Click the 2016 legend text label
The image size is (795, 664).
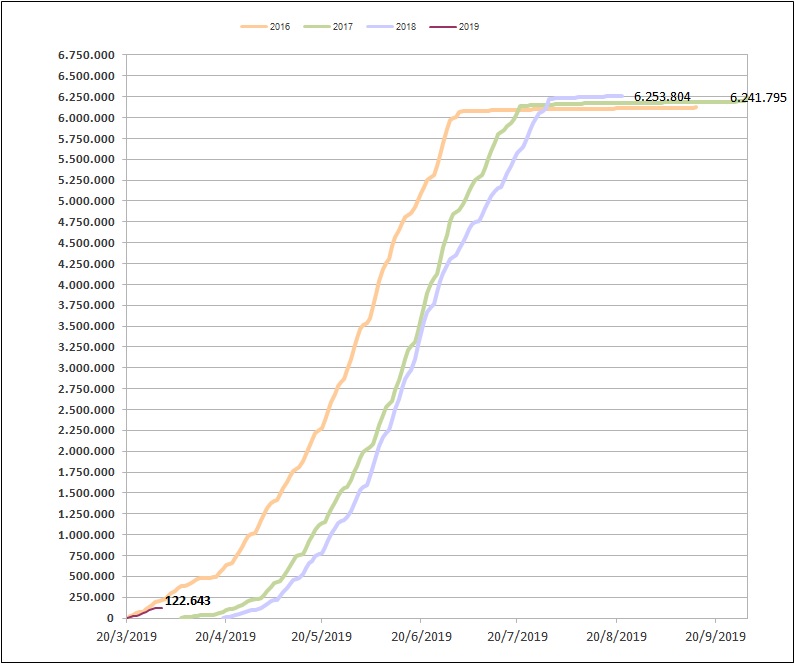pyautogui.click(x=280, y=27)
